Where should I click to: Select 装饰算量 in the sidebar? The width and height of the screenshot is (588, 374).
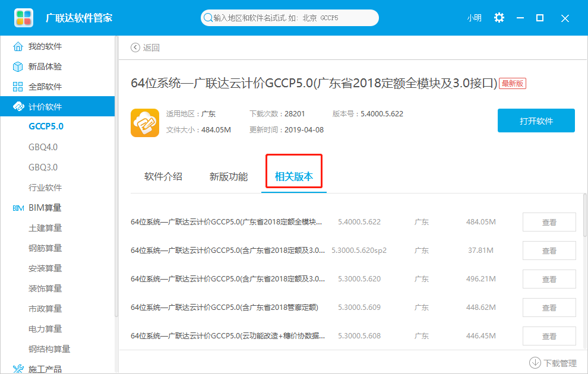point(45,289)
